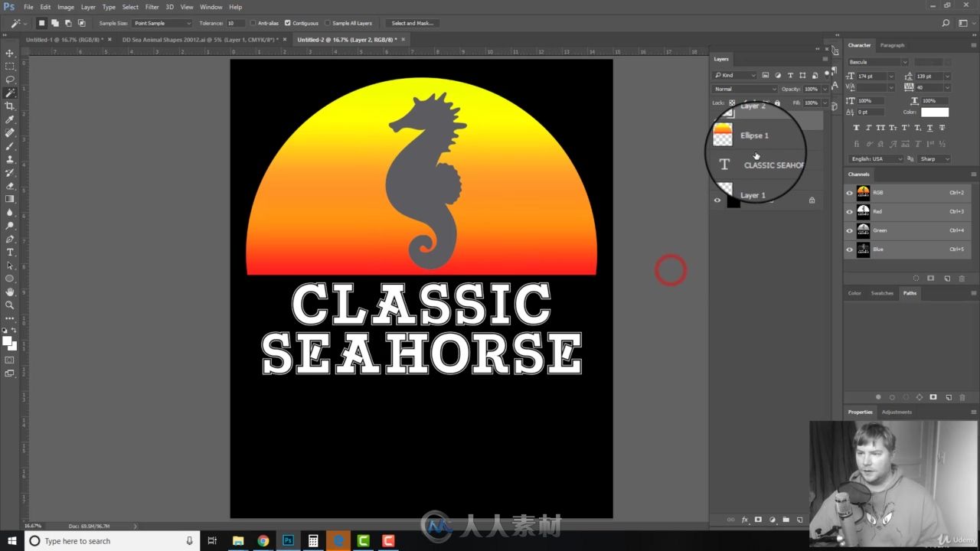Screen dimensions: 980x551
Task: Hide the Green channel visibility
Action: point(849,230)
